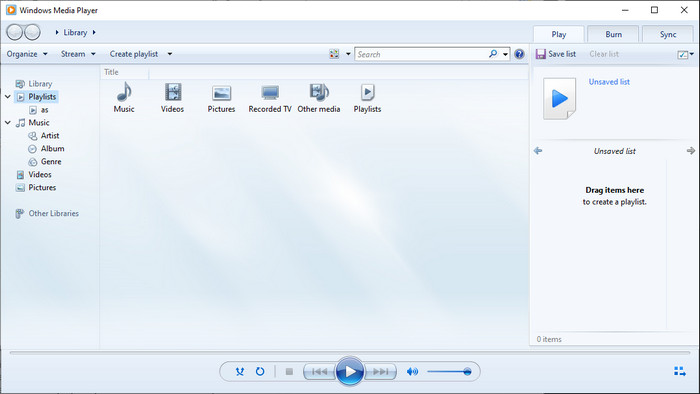The image size is (700, 394).
Task: Click the large Play button
Action: tap(350, 371)
